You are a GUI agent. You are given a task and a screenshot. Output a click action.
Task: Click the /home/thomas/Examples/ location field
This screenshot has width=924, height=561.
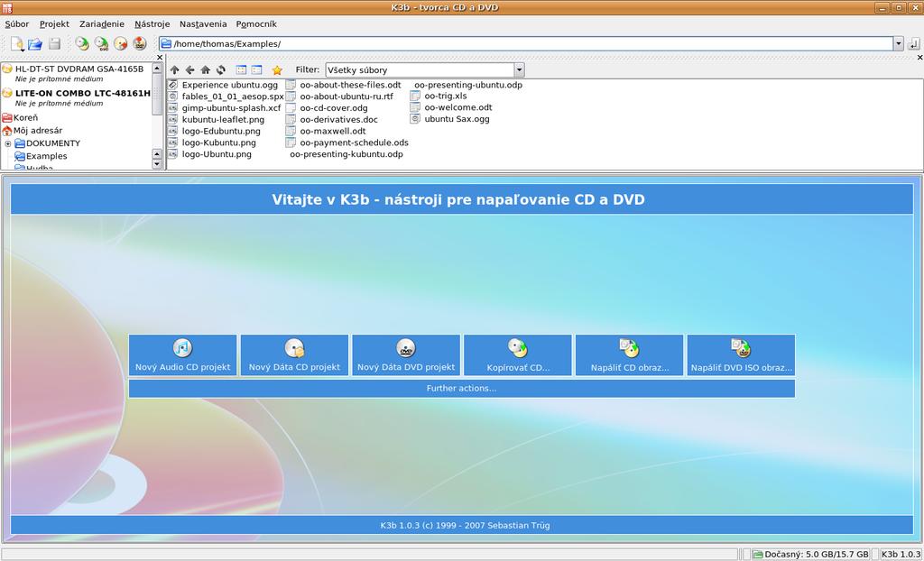(x=526, y=43)
